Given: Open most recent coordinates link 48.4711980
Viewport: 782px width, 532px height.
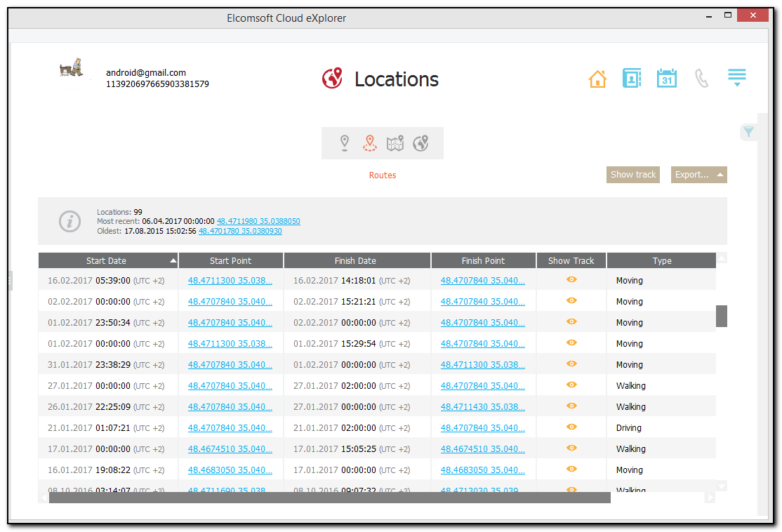Looking at the screenshot, I should [258, 221].
